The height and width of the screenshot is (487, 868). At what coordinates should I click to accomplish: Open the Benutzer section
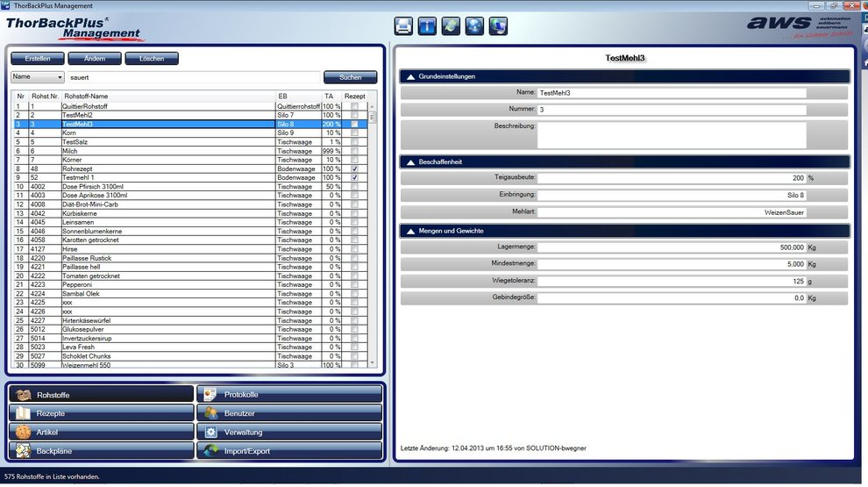289,413
